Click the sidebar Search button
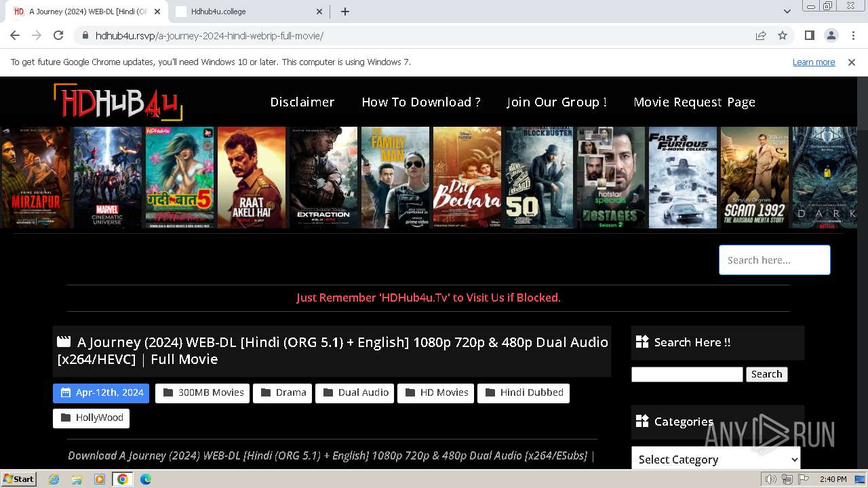The image size is (868, 488). [x=766, y=374]
